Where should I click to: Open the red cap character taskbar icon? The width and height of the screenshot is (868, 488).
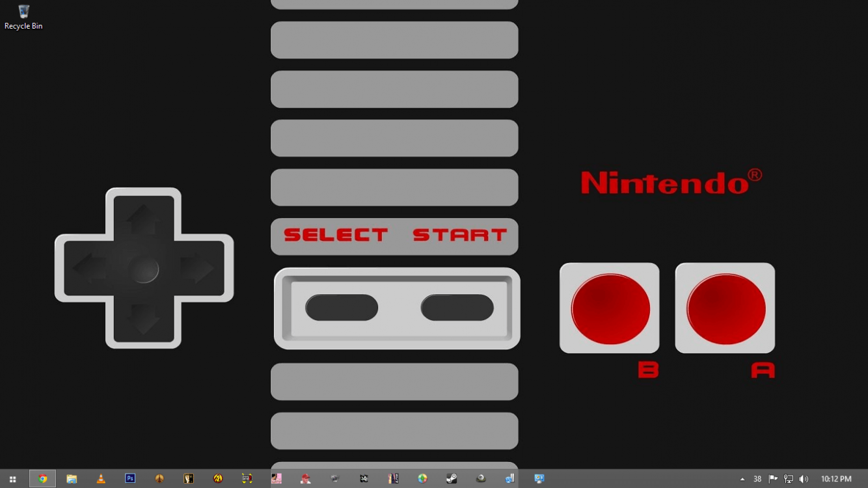click(305, 479)
